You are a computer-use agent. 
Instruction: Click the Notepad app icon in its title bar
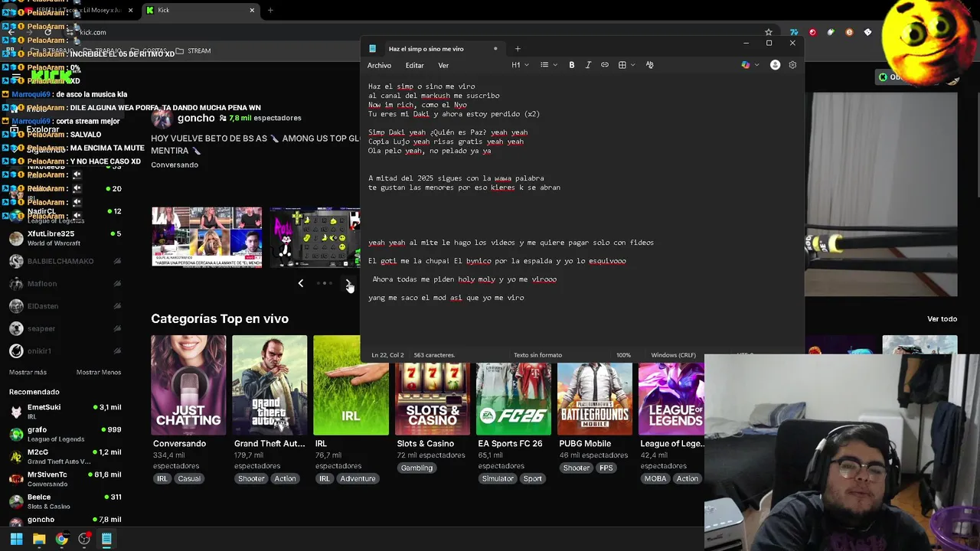pyautogui.click(x=373, y=49)
